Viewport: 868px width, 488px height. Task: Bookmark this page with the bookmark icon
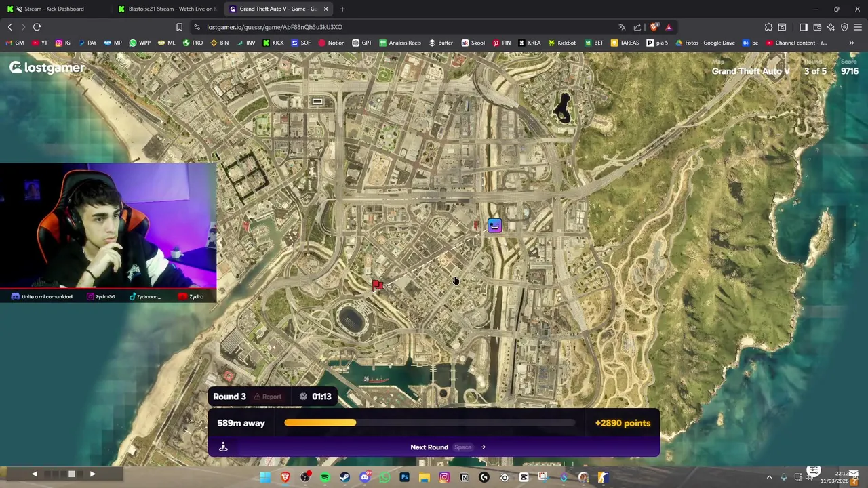(179, 27)
